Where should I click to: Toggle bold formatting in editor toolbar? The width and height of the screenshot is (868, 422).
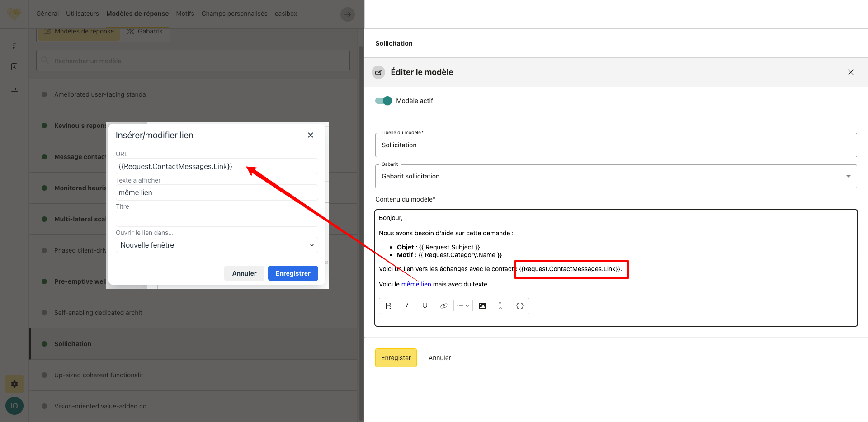[x=388, y=306]
